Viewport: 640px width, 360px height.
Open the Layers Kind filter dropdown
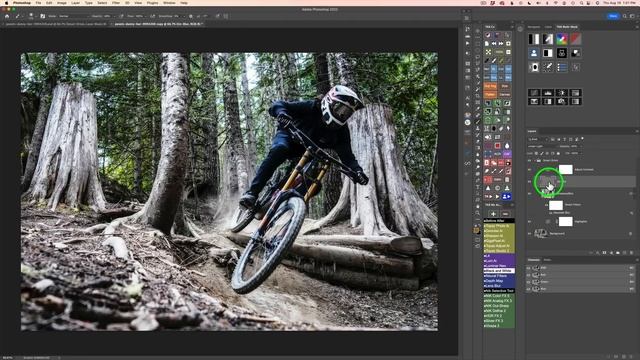point(537,139)
